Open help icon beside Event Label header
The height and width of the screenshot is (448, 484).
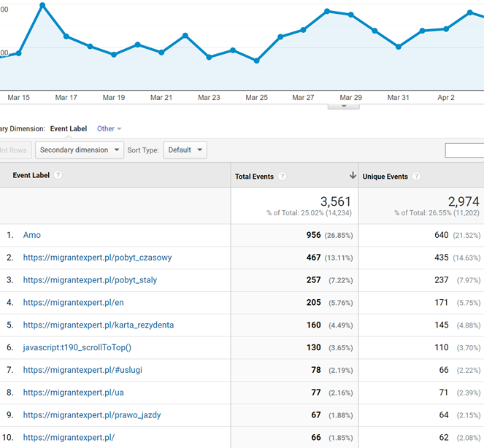(58, 175)
